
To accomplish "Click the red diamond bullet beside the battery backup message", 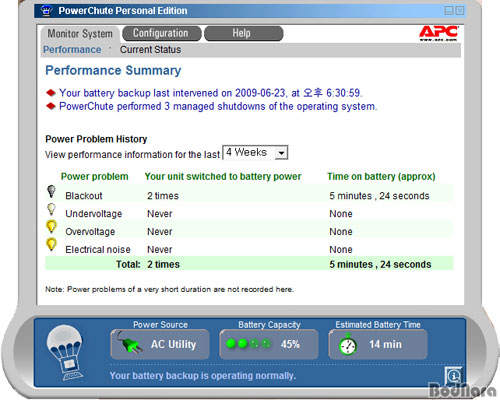I will pos(51,93).
